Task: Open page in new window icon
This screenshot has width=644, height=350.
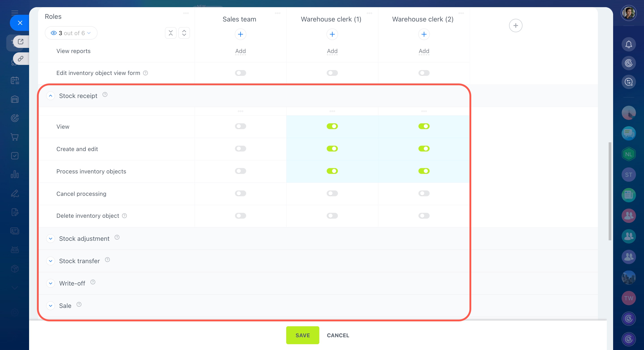Action: (21, 41)
